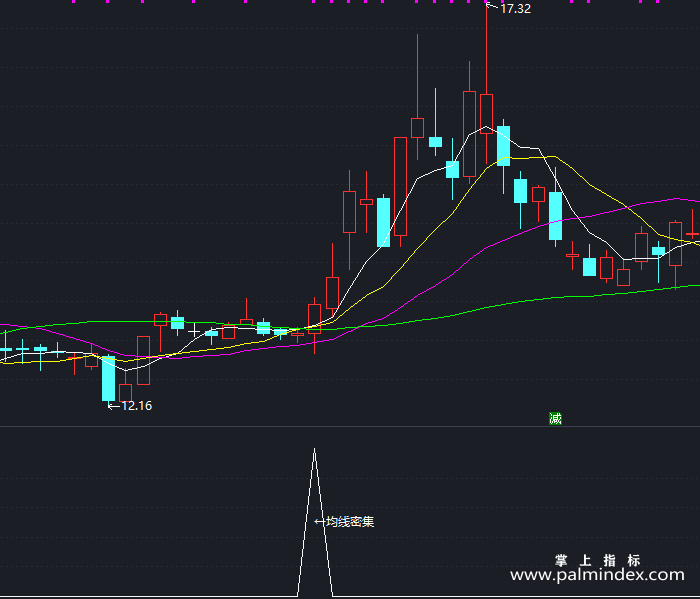Viewport: 700px width, 599px height.
Task: Click the 17.32 high price label
Action: click(x=515, y=9)
